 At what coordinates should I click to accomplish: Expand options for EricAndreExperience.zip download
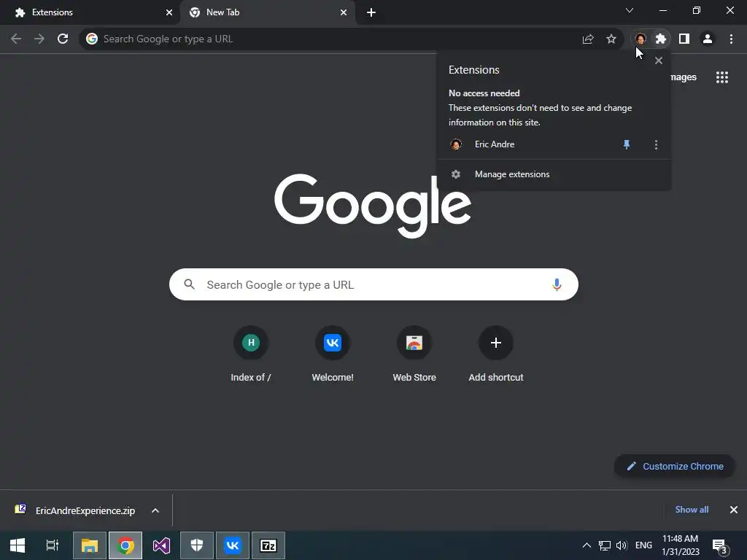[155, 510]
